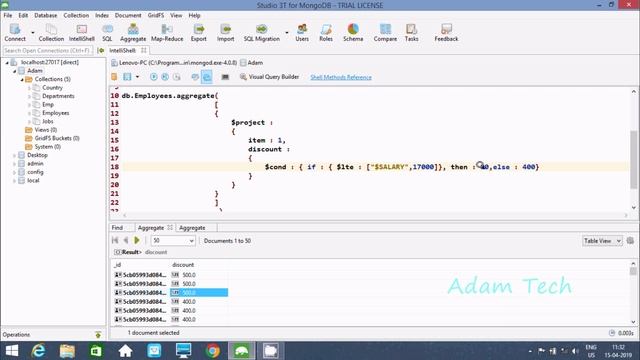Switch to the second Aggregate results tab

coord(192,228)
